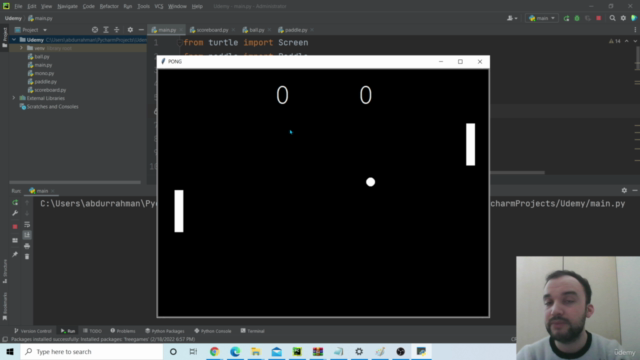Close the main.py editor tab

tap(181, 30)
